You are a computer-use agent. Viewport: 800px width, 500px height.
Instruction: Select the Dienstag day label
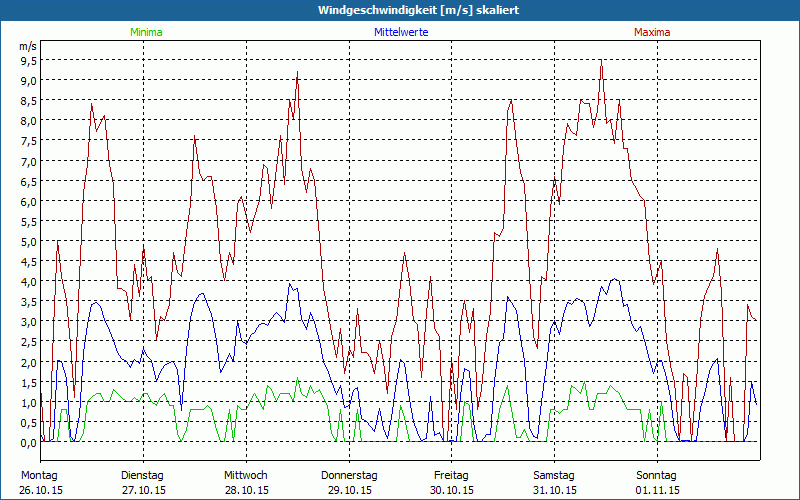click(142, 475)
